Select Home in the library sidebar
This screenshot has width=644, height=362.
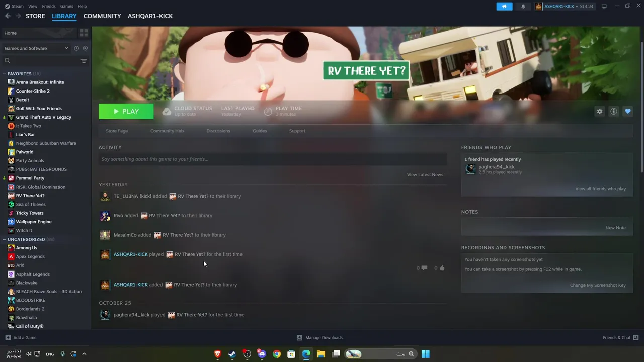[39, 33]
